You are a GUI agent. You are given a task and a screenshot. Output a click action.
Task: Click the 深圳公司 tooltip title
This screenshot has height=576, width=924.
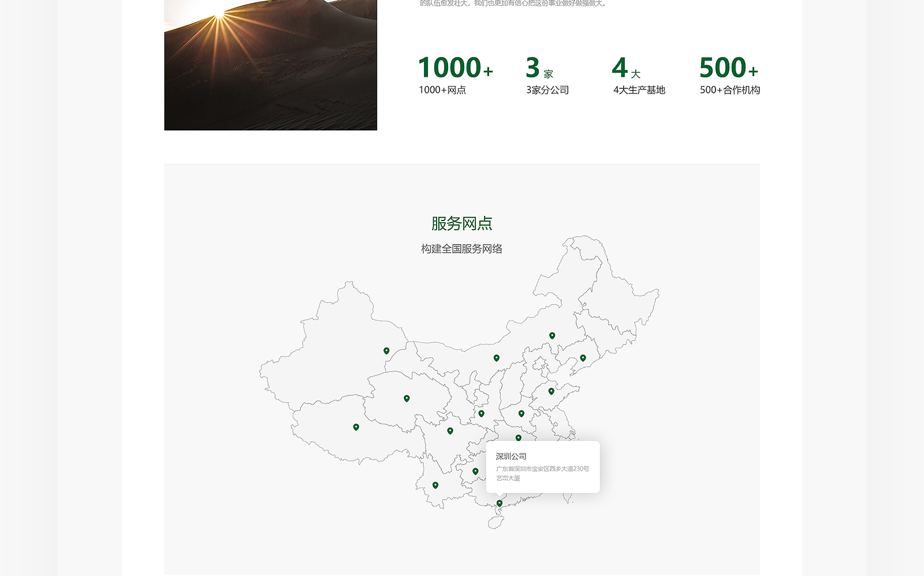(511, 456)
